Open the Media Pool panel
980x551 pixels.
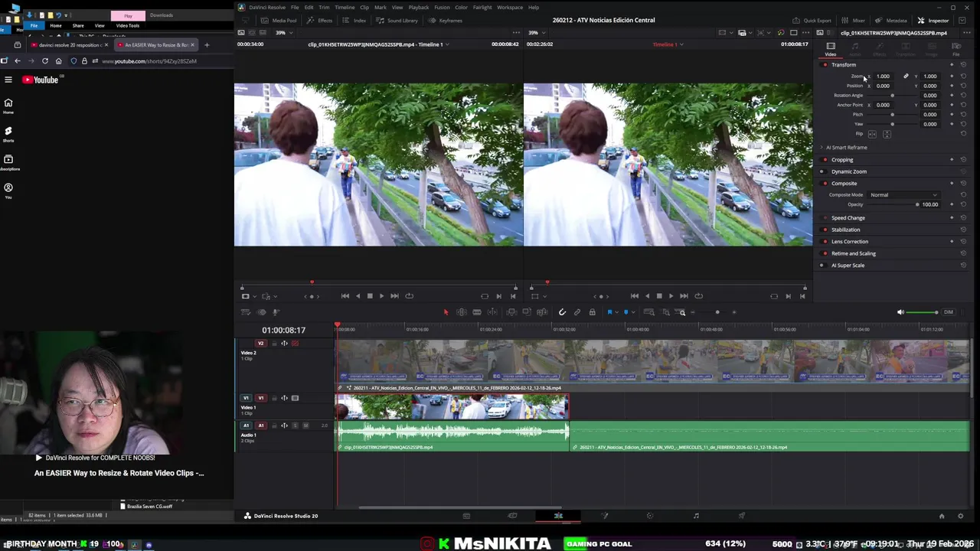pos(279,21)
